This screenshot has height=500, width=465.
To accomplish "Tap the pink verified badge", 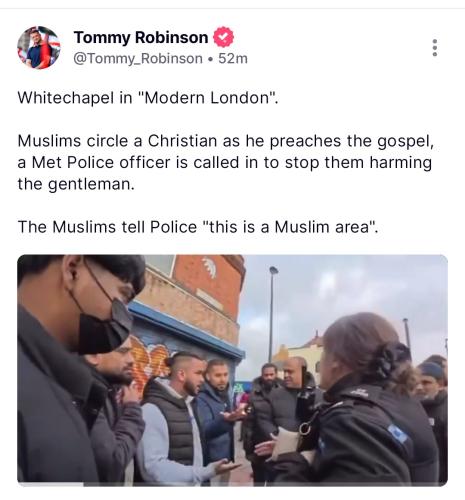I will [x=223, y=37].
